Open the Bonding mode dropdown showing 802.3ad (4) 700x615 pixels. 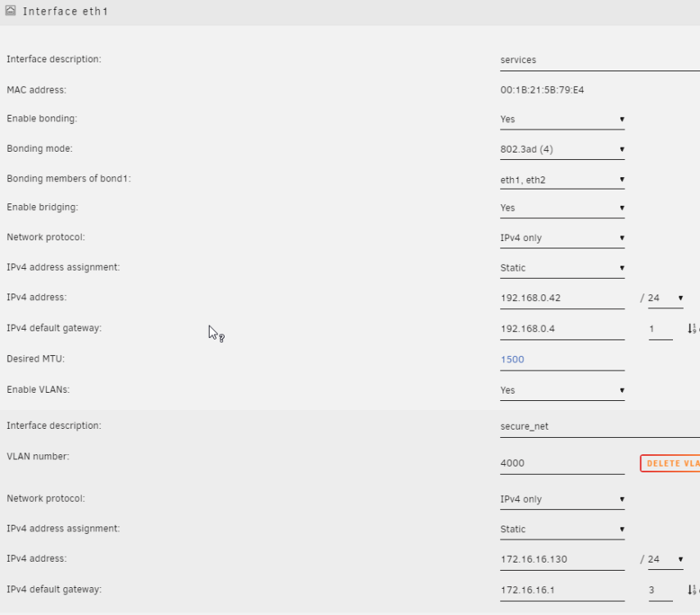(x=562, y=149)
